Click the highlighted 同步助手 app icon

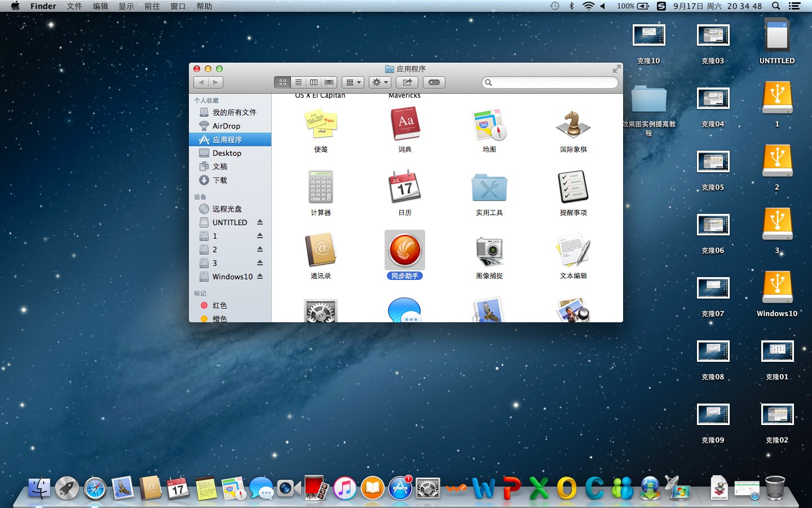(x=405, y=250)
